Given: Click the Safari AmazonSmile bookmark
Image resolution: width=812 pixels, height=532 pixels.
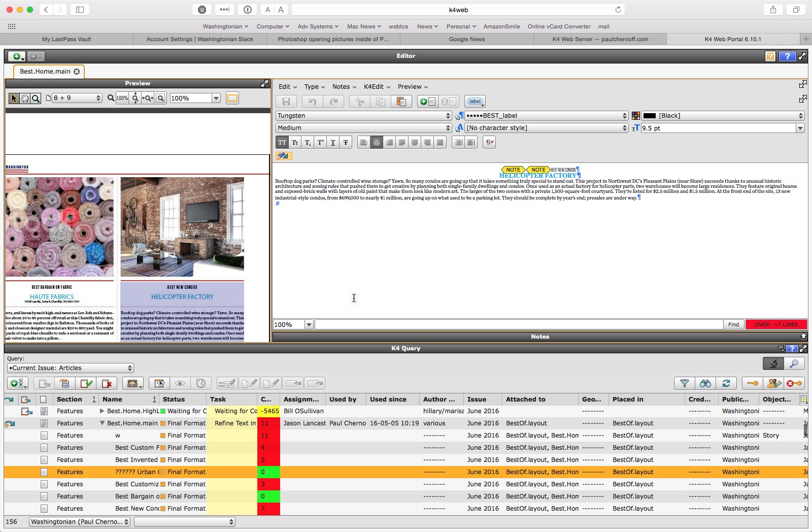Looking at the screenshot, I should coord(501,26).
